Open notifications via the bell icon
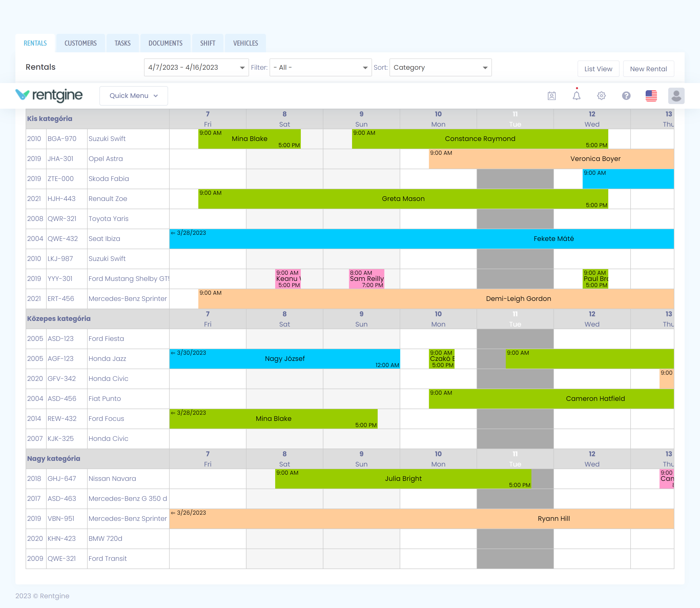Screen dimensions: 700x608 click(577, 96)
